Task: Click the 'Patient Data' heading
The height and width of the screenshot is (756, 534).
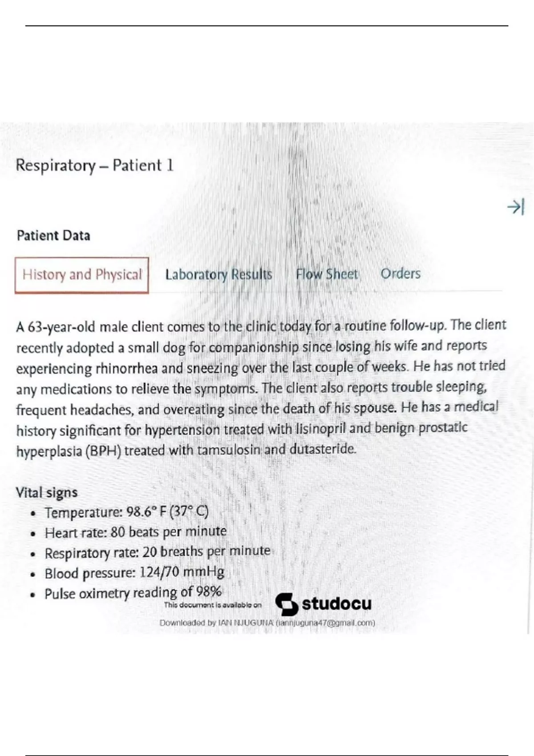Action: (53, 235)
